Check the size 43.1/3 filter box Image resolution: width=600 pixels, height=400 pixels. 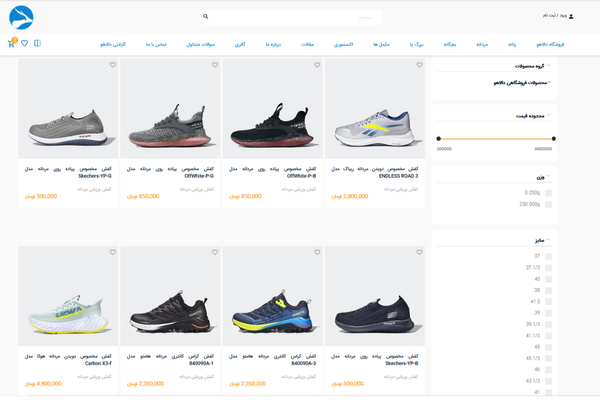pos(548,381)
